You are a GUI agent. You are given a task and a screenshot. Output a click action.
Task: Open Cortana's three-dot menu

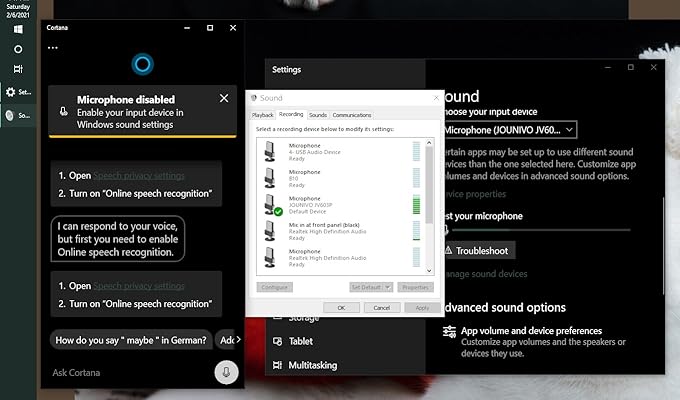pos(53,48)
